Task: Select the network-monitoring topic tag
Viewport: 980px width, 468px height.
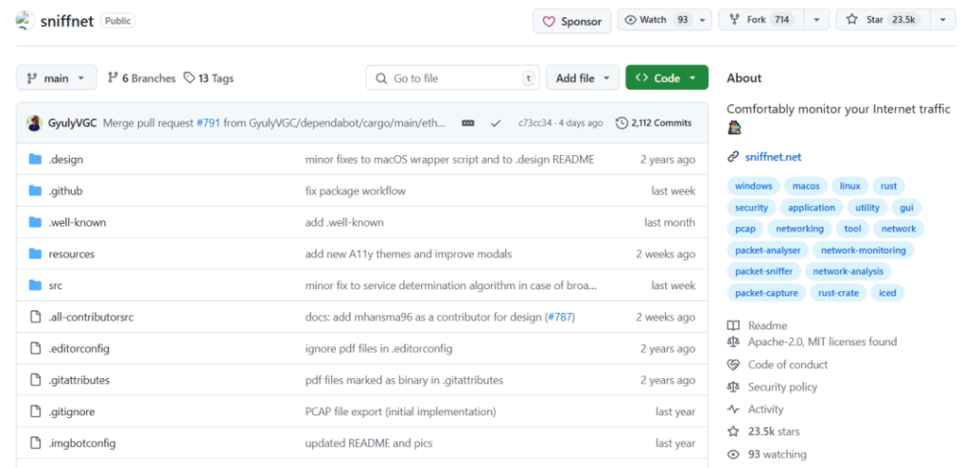Action: [863, 250]
